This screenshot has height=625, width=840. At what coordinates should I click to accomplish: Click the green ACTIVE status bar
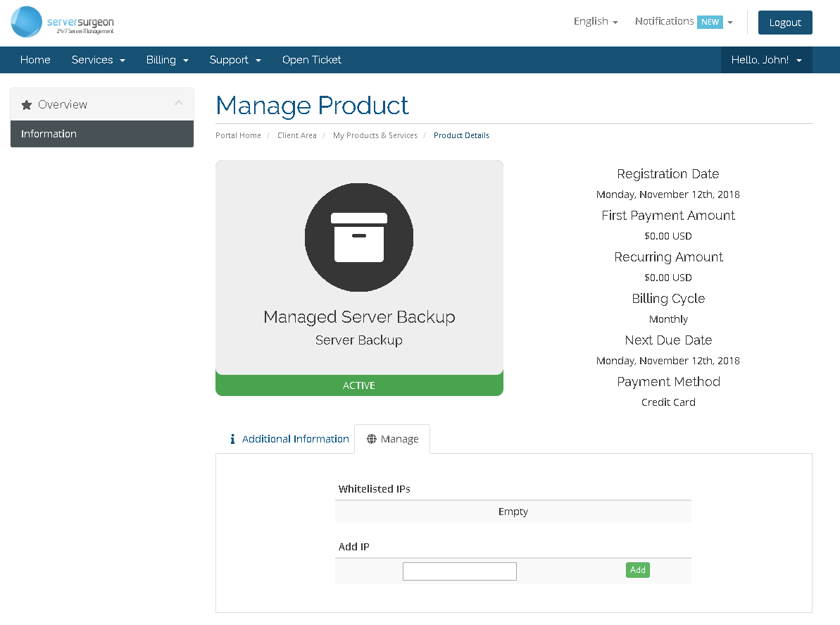(359, 385)
